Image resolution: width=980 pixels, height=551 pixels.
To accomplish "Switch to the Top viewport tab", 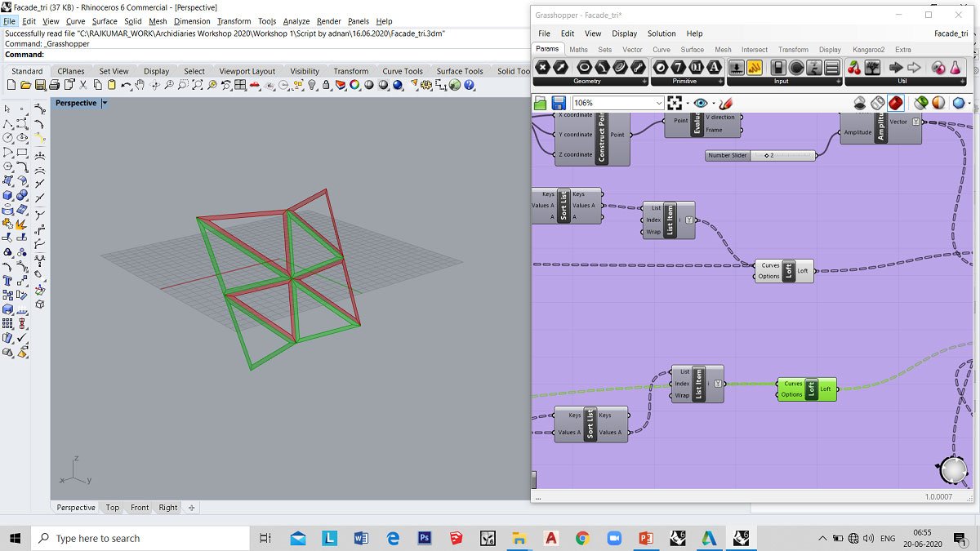I will (112, 508).
